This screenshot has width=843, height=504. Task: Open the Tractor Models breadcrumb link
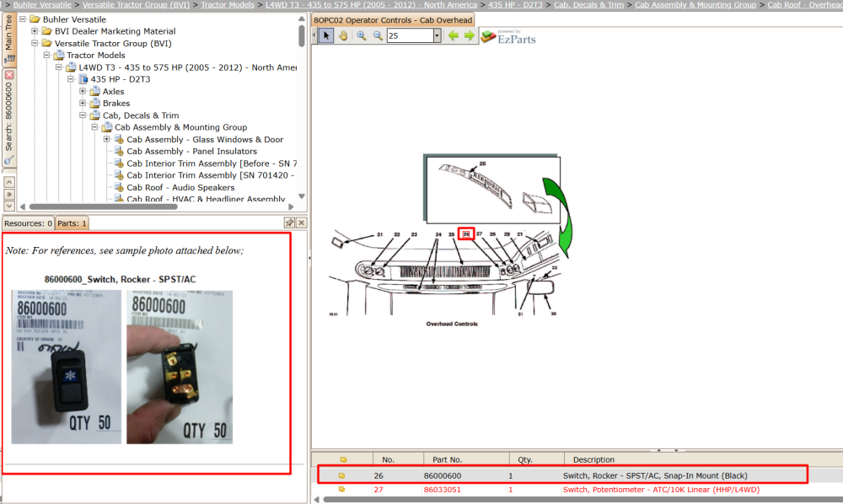(228, 4)
